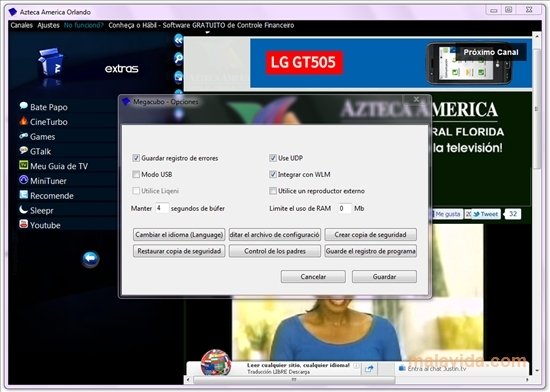
Task: Select the Sleepr moon icon
Action: click(x=24, y=210)
